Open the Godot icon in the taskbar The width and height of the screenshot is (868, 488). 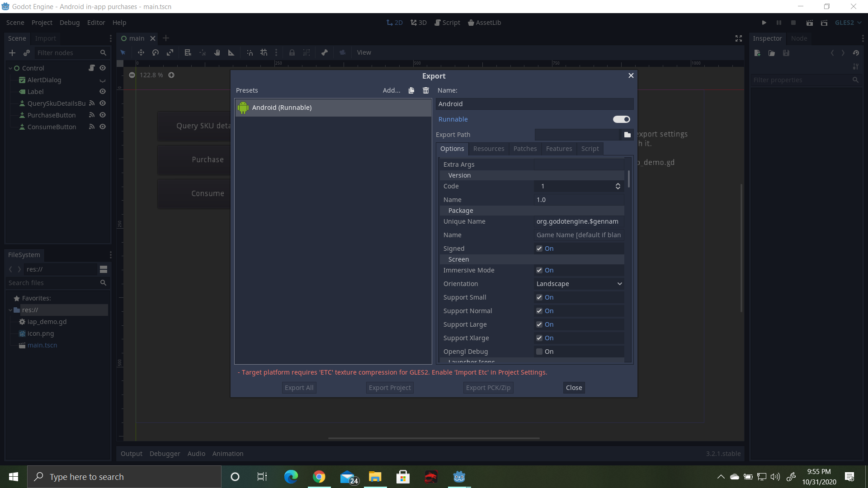tap(459, 477)
